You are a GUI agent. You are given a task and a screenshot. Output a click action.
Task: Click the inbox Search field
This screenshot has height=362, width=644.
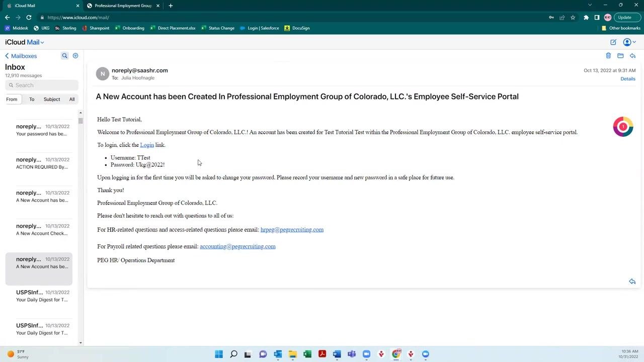42,85
